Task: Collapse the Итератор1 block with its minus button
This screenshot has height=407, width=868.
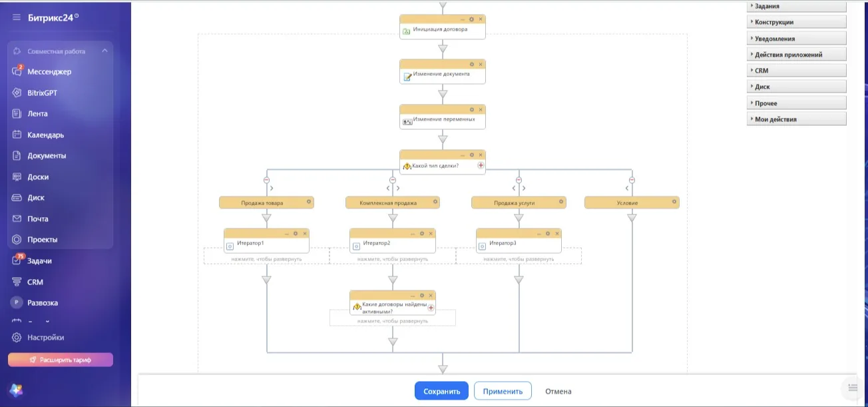Action: 287,233
